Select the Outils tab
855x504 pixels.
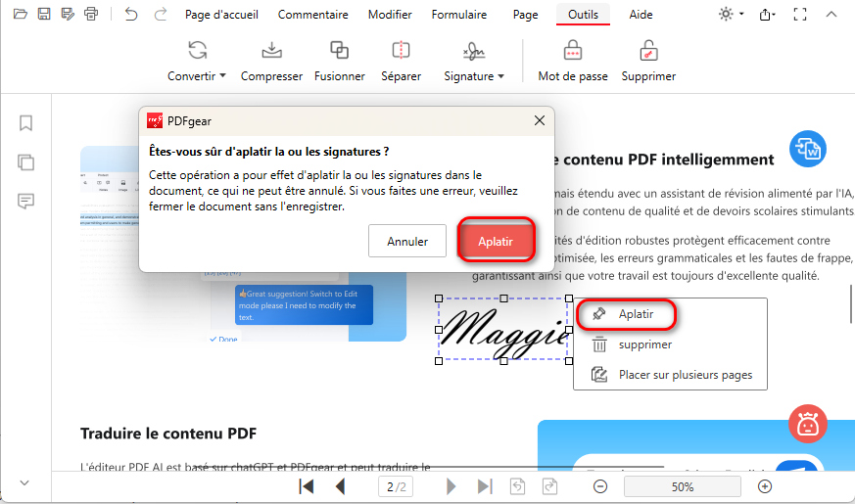(583, 15)
